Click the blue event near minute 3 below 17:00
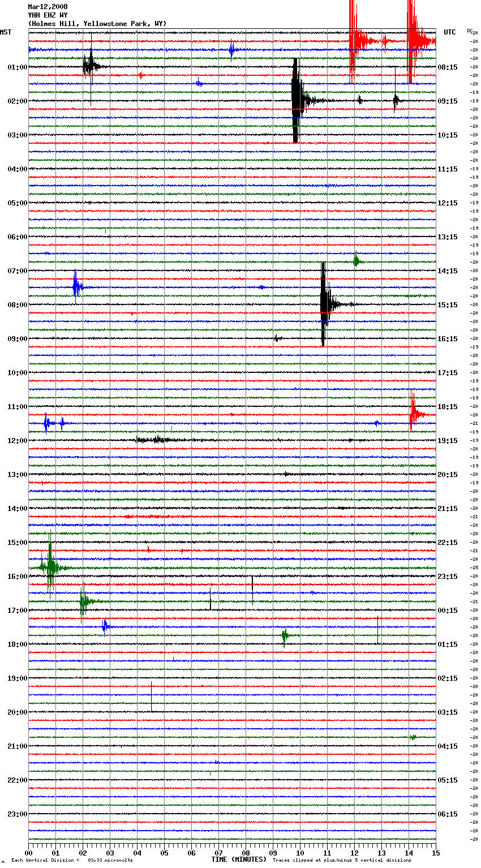The height and width of the screenshot is (868, 481). tap(106, 626)
